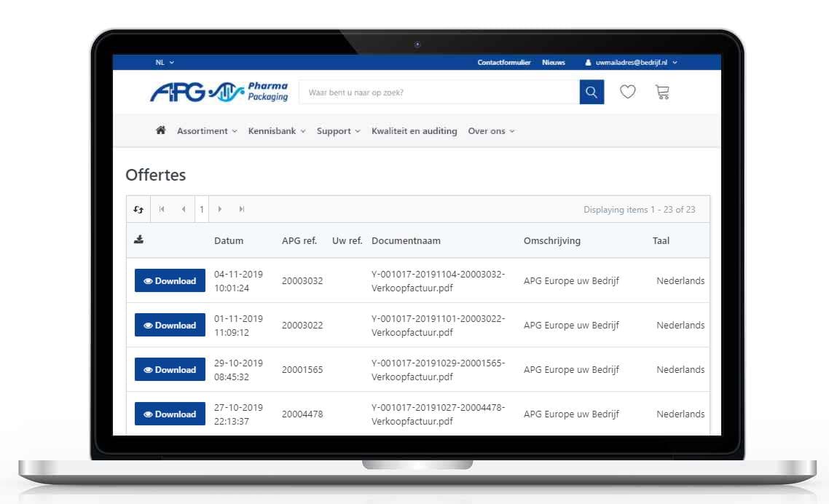This screenshot has width=829, height=504.
Task: Select Kwaliteit en auditing menu item
Action: [414, 131]
